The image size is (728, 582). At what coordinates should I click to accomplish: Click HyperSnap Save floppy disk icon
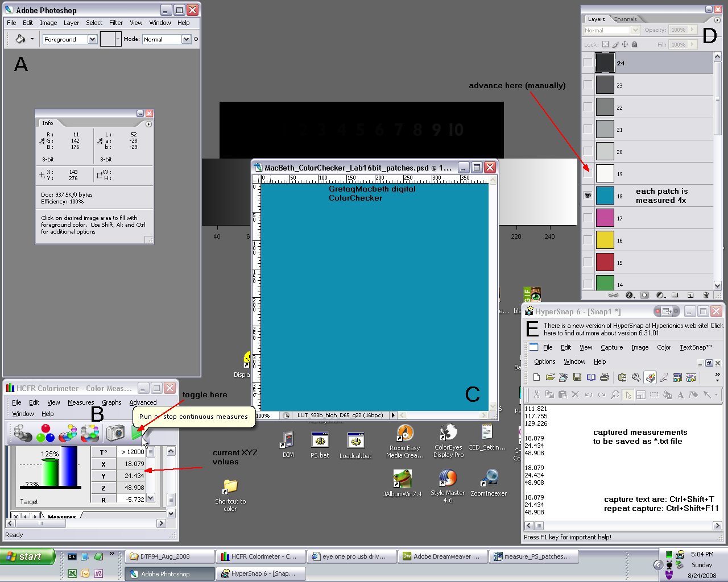(x=577, y=377)
